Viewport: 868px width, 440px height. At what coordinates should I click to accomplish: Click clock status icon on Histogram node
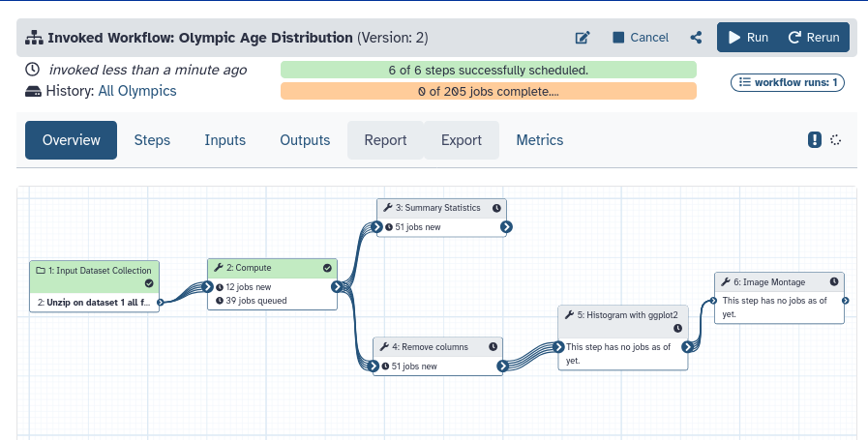click(x=677, y=328)
